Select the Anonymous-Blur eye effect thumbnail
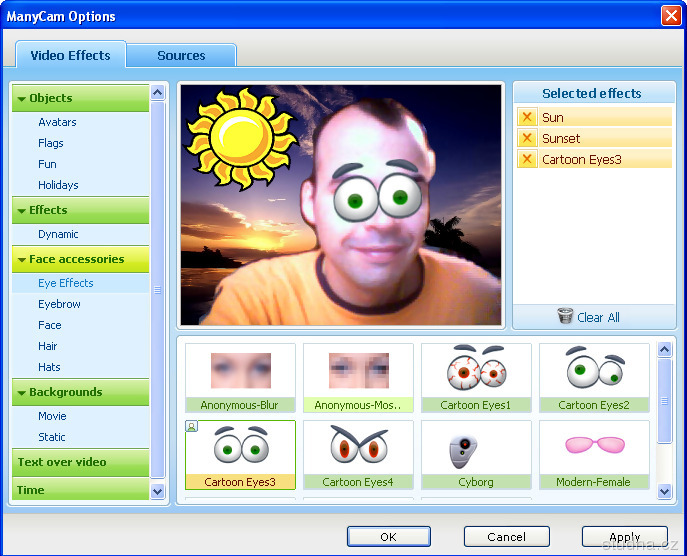The image size is (687, 556). pyautogui.click(x=240, y=378)
